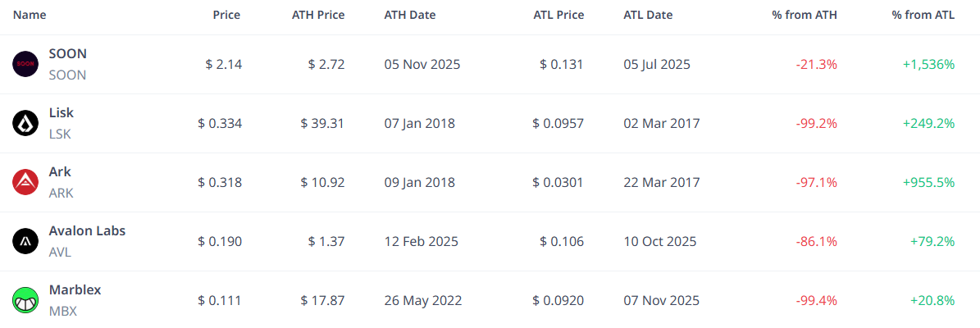Image resolution: width=980 pixels, height=328 pixels.
Task: Sort by ATL Price column header
Action: [x=558, y=15]
